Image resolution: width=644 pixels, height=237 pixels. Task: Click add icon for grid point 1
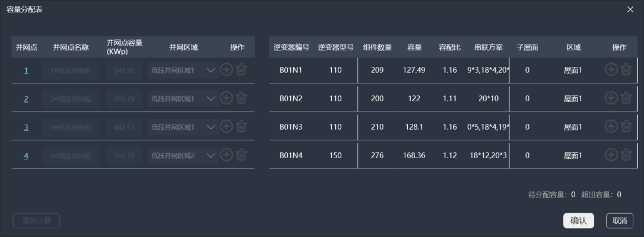(226, 70)
